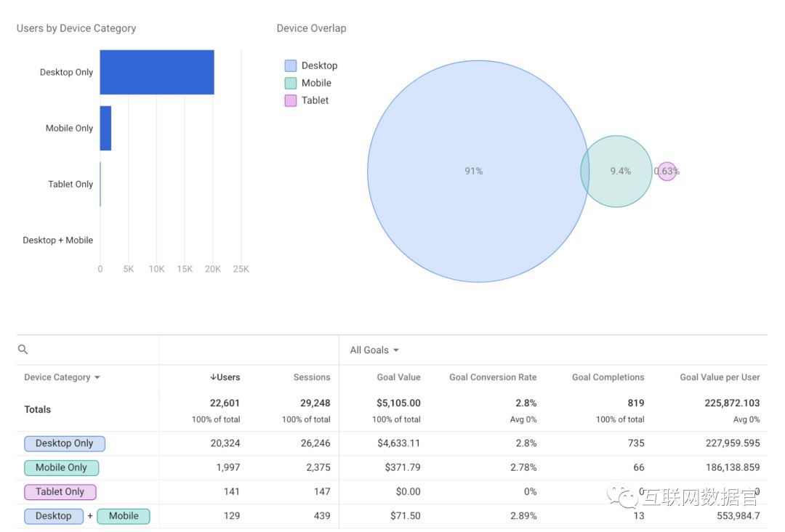The image size is (785, 532).
Task: Click the large Desktop circle showing 91%
Action: coord(474,172)
